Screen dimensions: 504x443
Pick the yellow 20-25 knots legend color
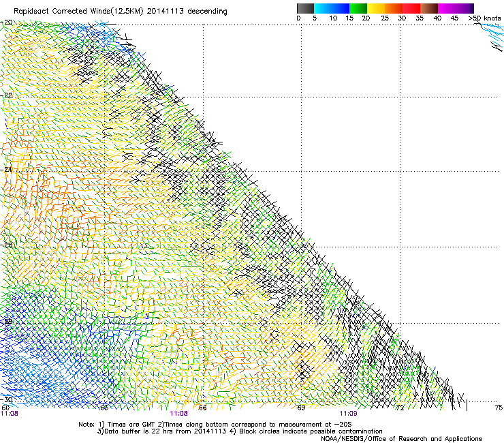point(376,8)
